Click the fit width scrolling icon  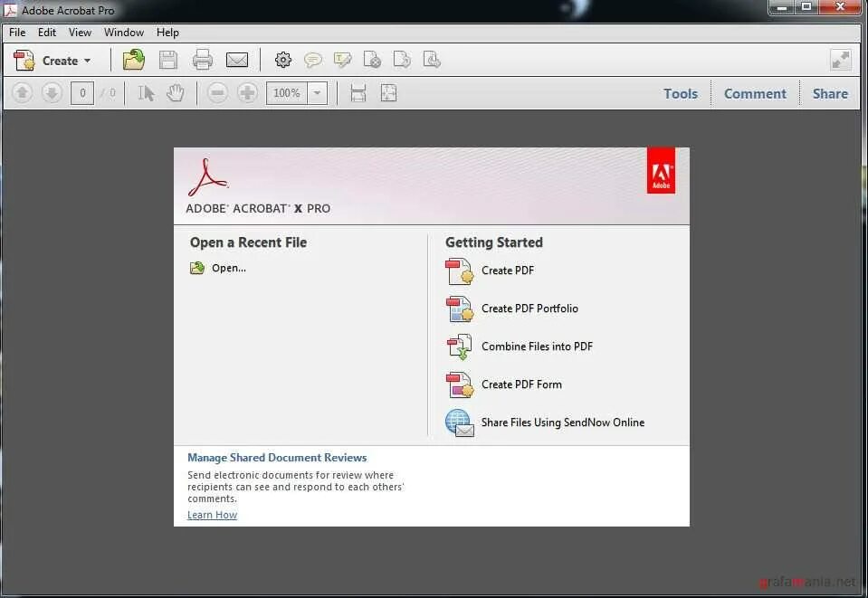click(358, 93)
